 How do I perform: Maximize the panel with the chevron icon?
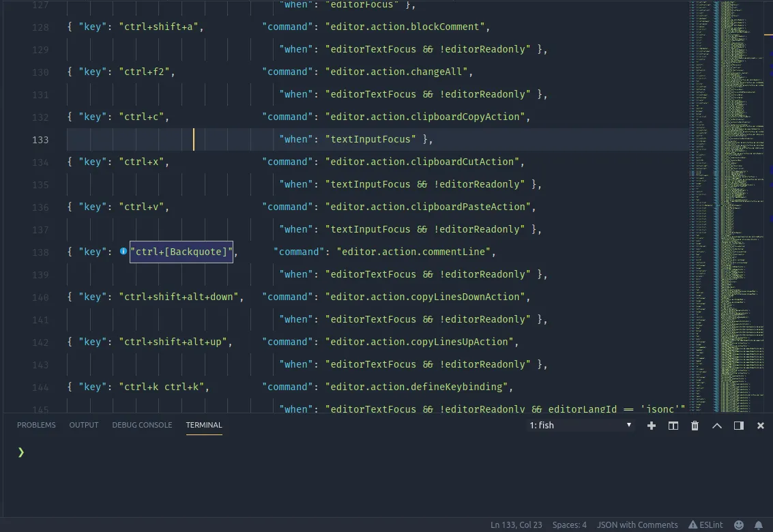click(x=716, y=425)
